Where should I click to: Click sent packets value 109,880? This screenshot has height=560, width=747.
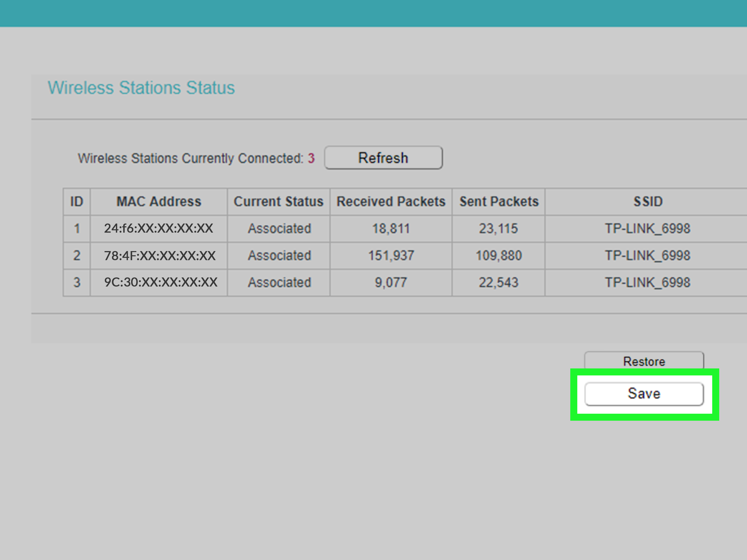pyautogui.click(x=499, y=255)
